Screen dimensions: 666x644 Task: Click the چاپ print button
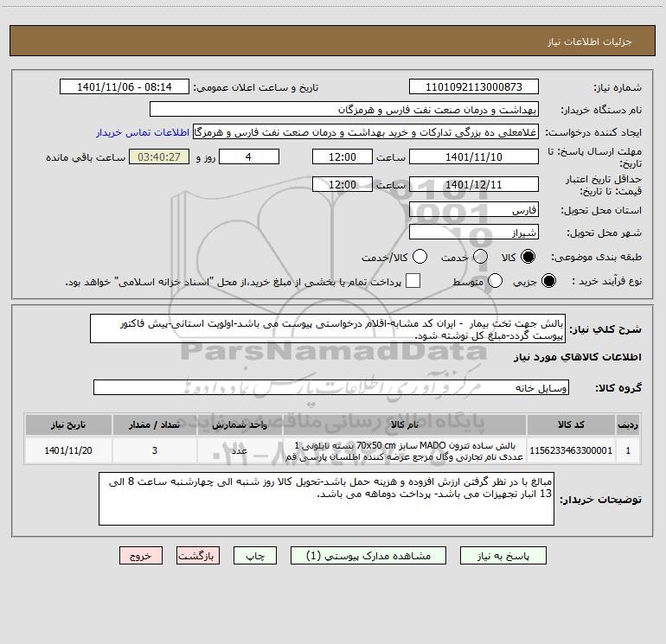(255, 556)
